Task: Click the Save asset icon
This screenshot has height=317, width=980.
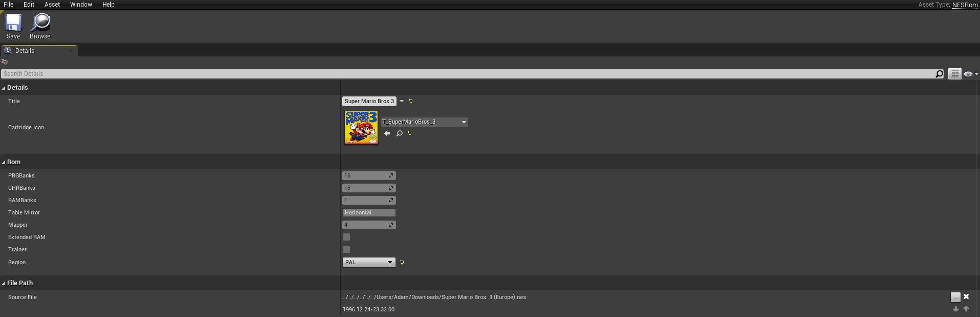Action: [13, 23]
